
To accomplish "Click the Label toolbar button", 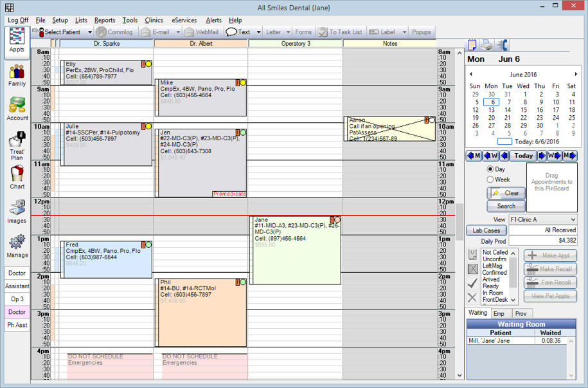I will pyautogui.click(x=383, y=32).
